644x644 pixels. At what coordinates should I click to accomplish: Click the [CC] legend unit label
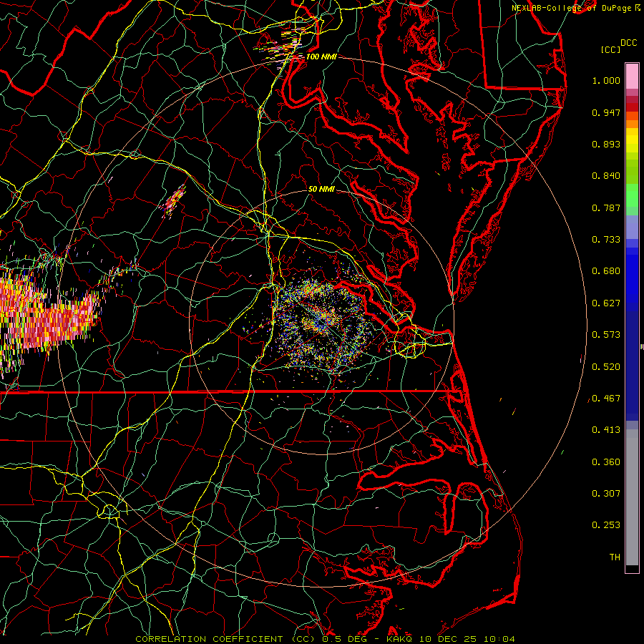(x=610, y=49)
